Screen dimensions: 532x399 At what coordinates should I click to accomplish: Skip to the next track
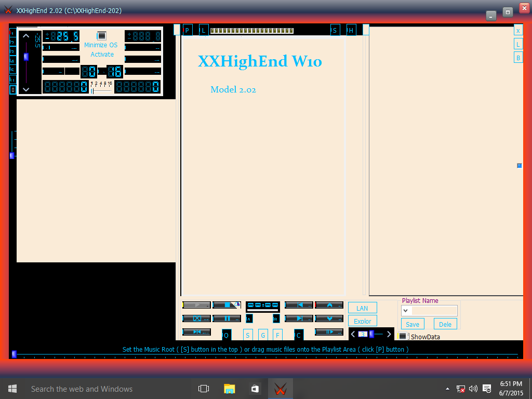click(x=299, y=318)
